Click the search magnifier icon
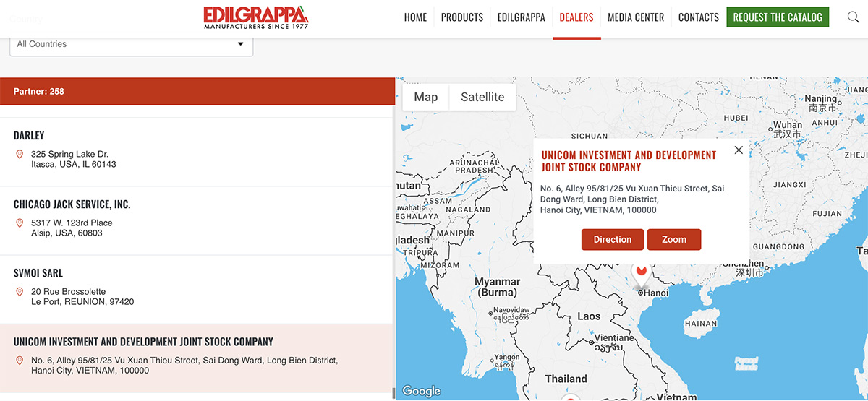 tap(853, 17)
